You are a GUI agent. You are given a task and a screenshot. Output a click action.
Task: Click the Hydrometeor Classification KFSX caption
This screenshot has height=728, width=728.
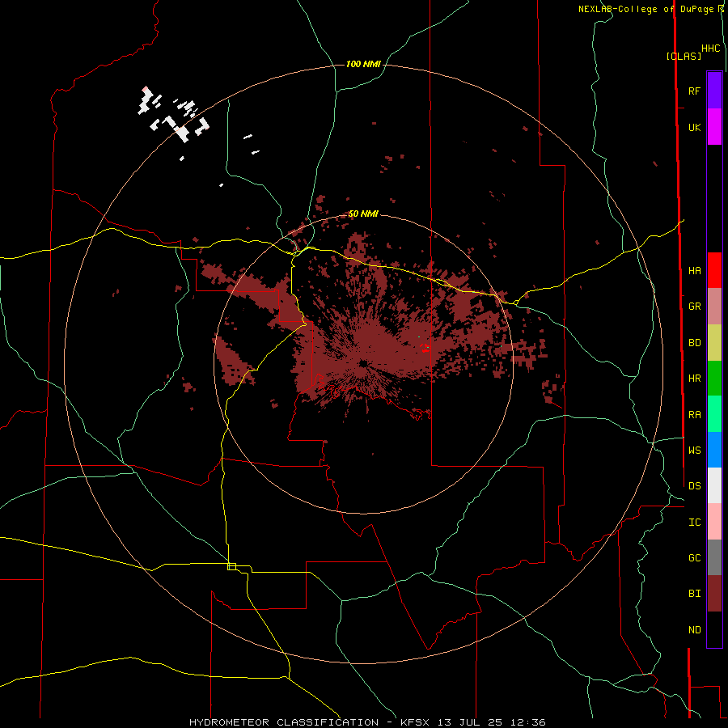point(367,722)
